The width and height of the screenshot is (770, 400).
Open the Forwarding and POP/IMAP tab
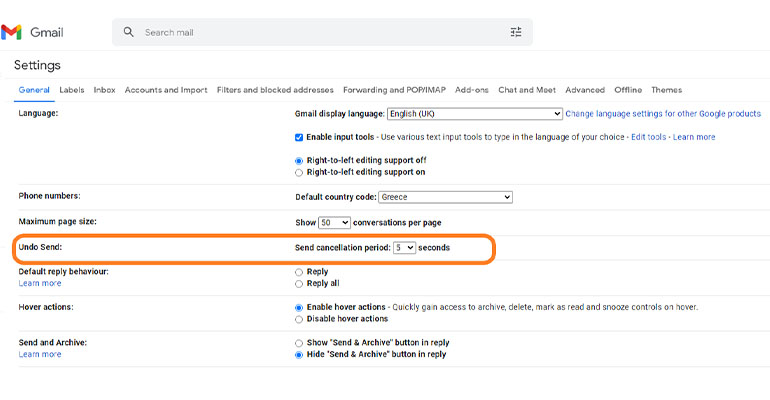point(394,90)
